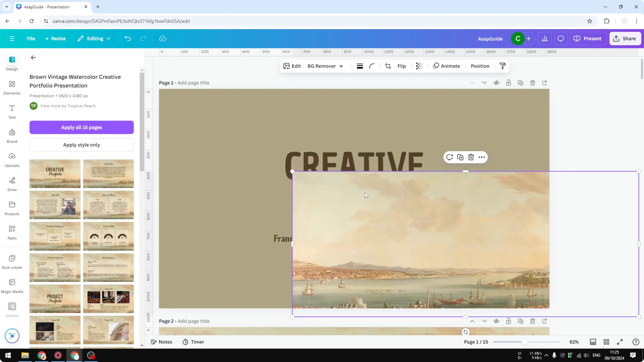Lock Page 1

(508, 83)
